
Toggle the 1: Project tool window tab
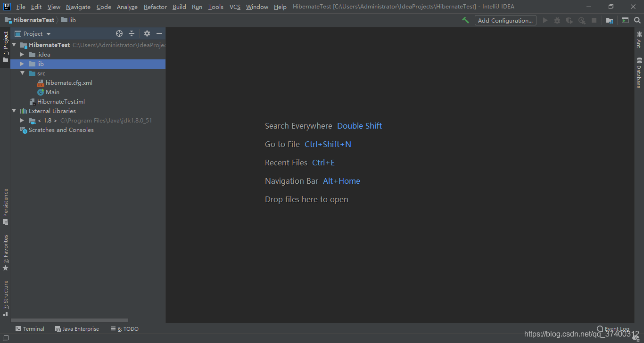[5, 47]
